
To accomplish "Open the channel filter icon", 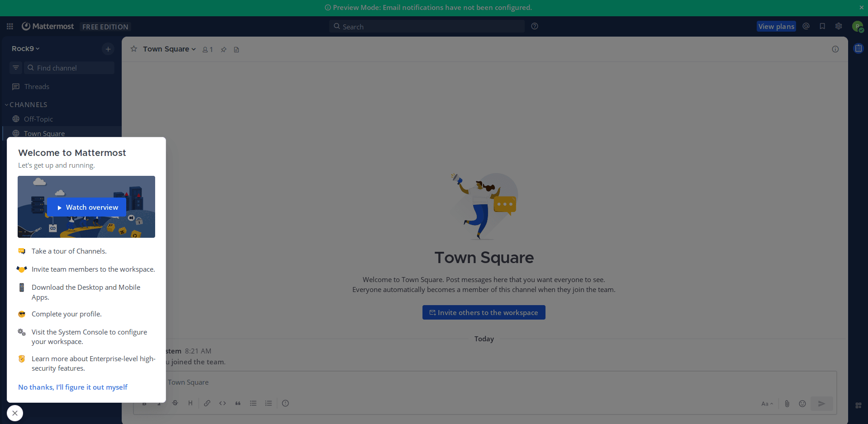I will (16, 68).
